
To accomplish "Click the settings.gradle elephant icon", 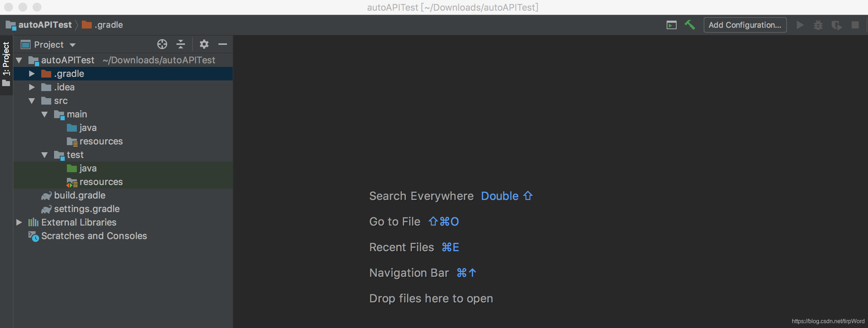I will pos(46,209).
